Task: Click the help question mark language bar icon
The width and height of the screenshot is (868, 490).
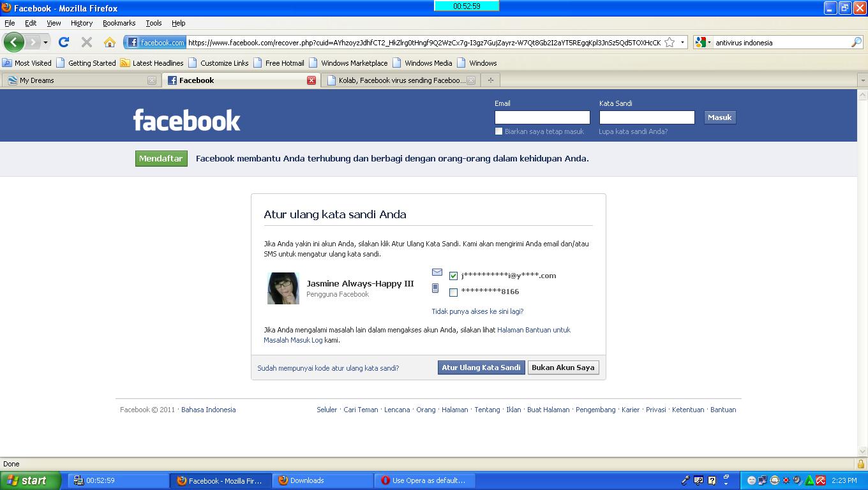Action: 712,480
